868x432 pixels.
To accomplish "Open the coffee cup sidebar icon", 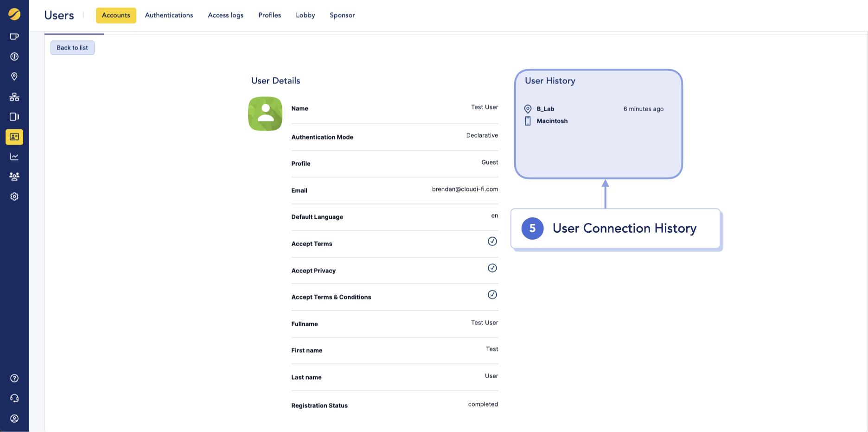I will click(x=14, y=37).
